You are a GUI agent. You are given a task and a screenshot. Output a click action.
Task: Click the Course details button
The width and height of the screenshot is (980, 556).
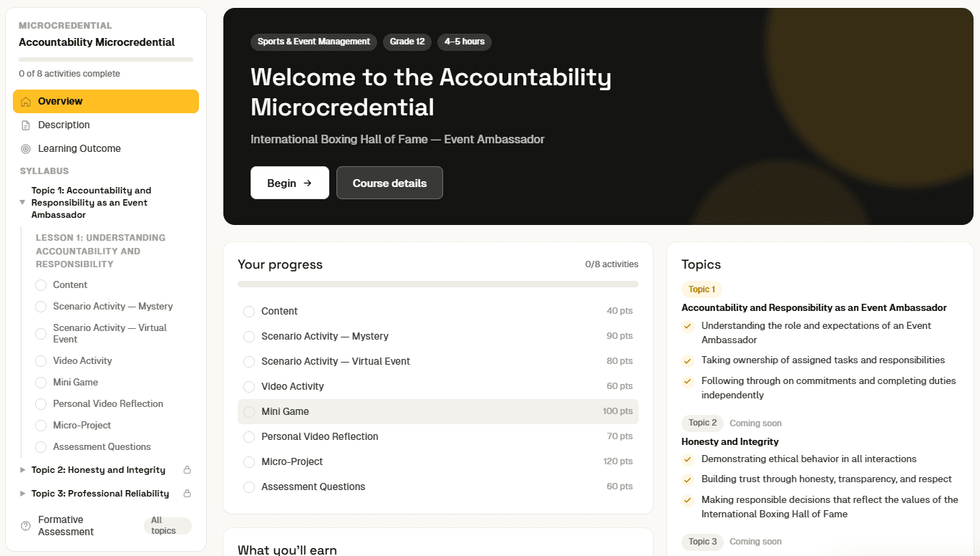point(389,183)
